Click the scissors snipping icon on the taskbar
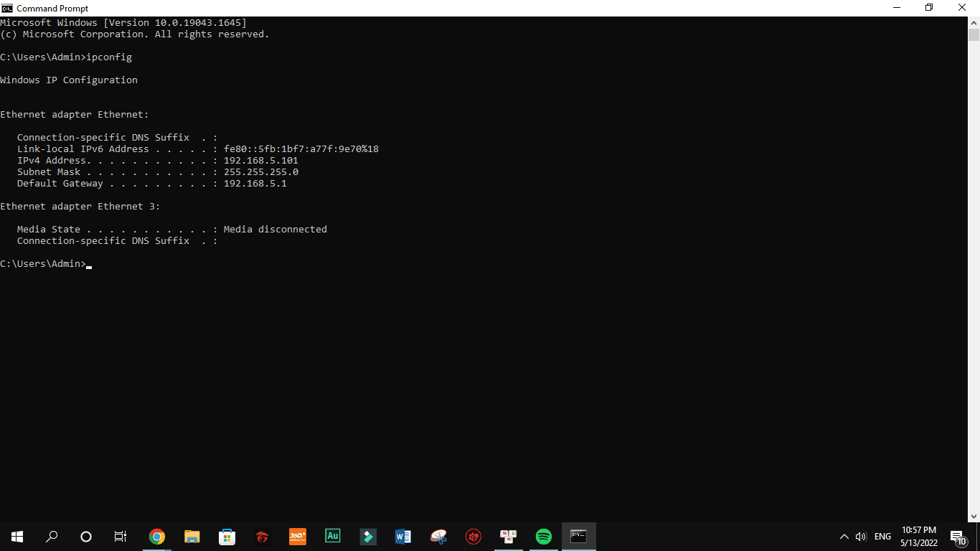Screen dimensions: 980x551 click(x=438, y=536)
